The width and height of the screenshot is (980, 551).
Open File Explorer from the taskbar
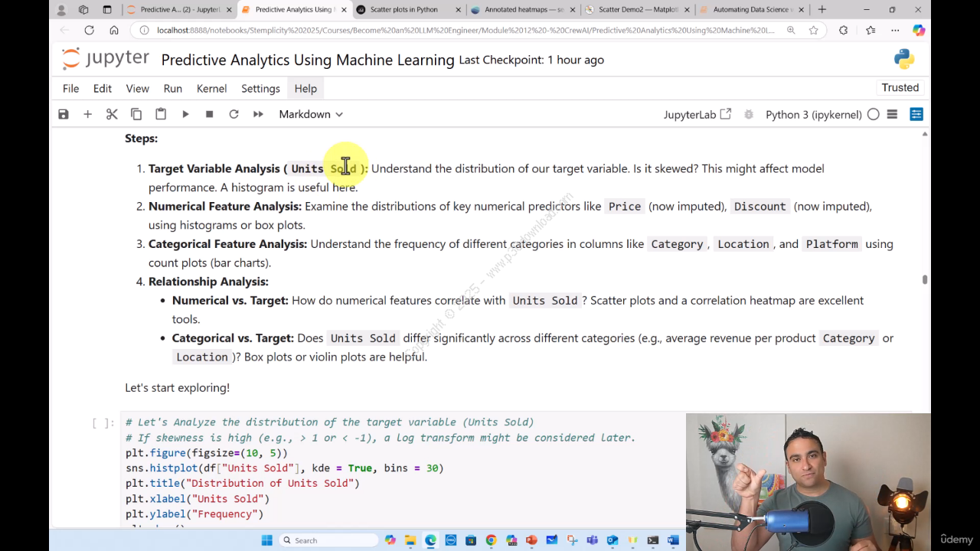point(410,540)
